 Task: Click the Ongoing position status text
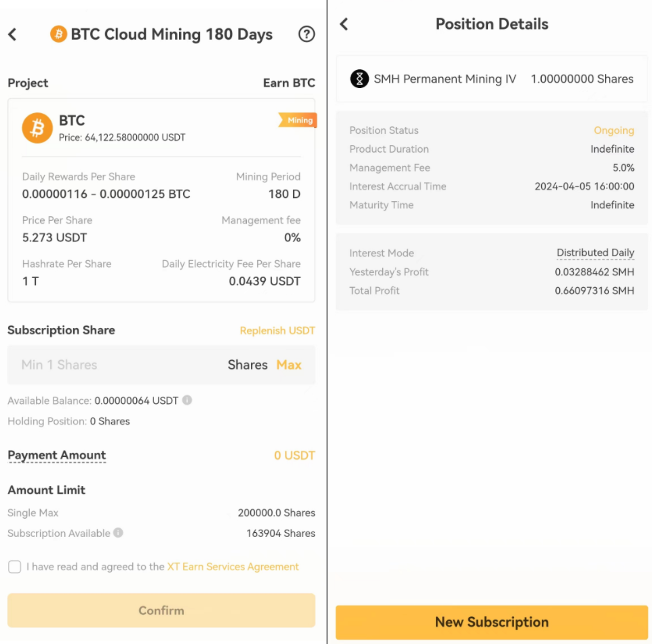614,131
